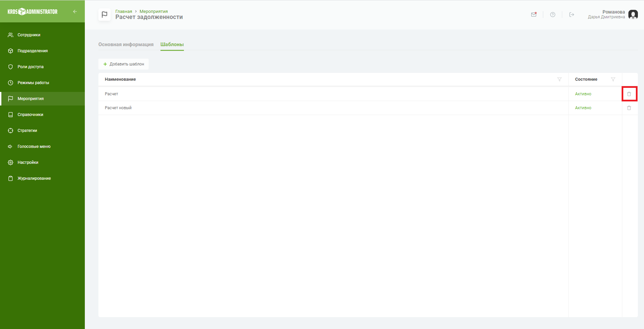Screen dimensions: 644x329
Task: Switch to the Основная информация tab
Action: point(126,44)
